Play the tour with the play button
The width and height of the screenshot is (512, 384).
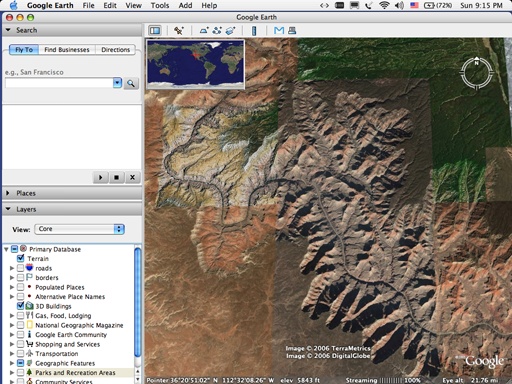pyautogui.click(x=100, y=177)
